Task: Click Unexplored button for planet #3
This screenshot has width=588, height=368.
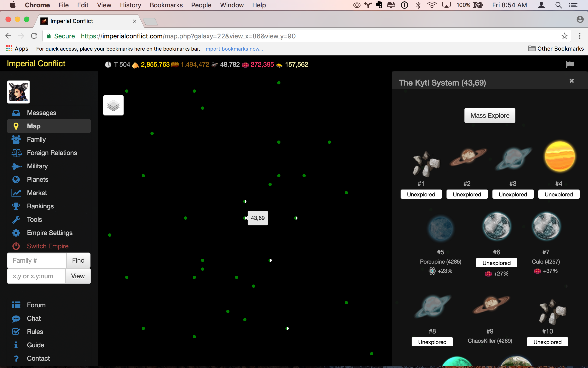Action: (x=513, y=194)
